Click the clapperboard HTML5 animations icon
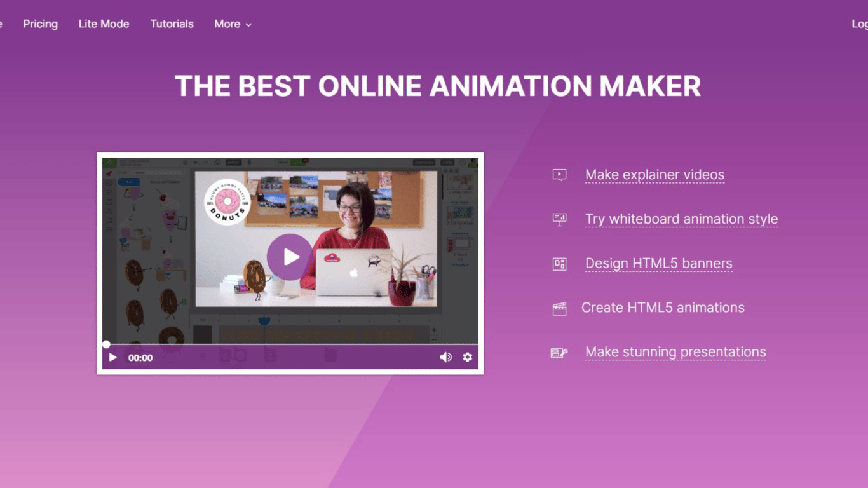This screenshot has width=868, height=488. [559, 308]
